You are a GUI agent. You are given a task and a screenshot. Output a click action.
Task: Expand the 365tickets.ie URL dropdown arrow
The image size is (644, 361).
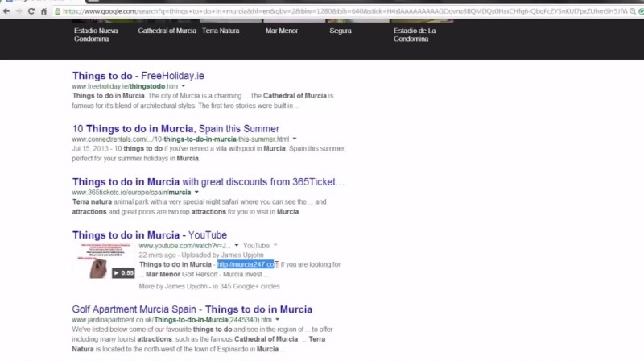pyautogui.click(x=196, y=192)
